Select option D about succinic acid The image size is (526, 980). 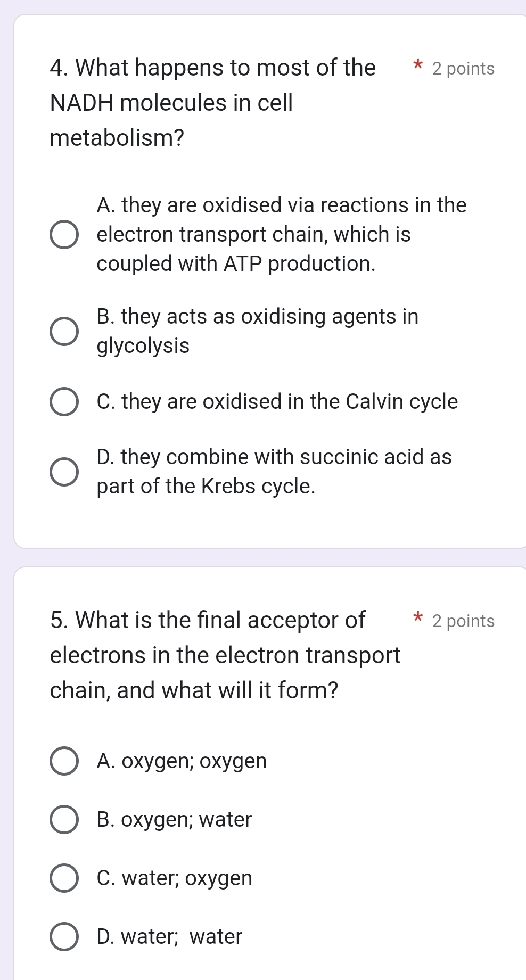pyautogui.click(x=63, y=471)
